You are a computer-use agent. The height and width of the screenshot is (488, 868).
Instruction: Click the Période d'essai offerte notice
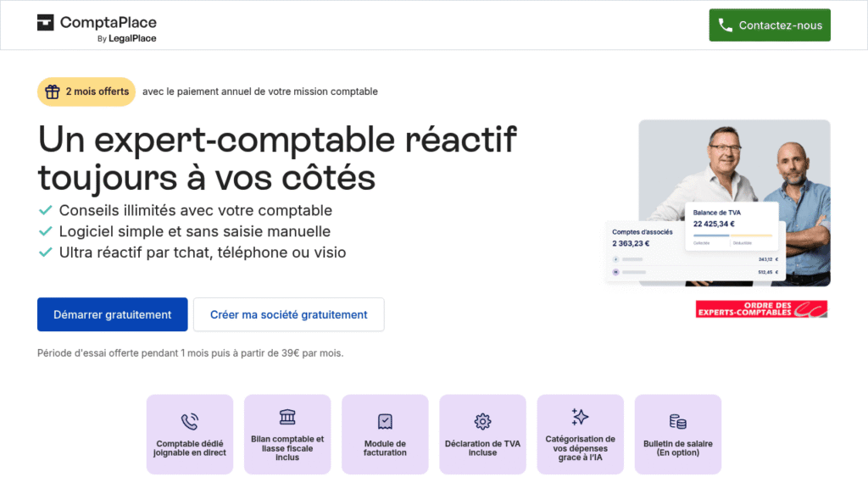[191, 353]
